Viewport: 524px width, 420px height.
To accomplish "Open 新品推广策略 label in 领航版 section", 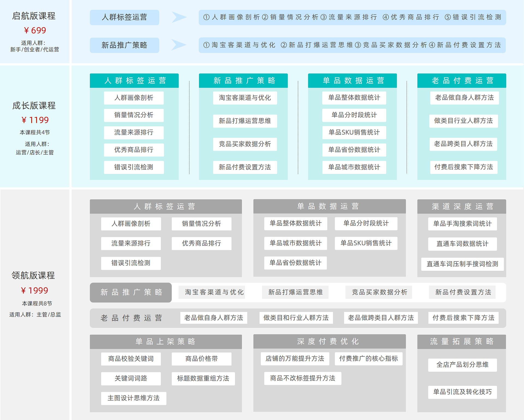I will click(x=131, y=292).
